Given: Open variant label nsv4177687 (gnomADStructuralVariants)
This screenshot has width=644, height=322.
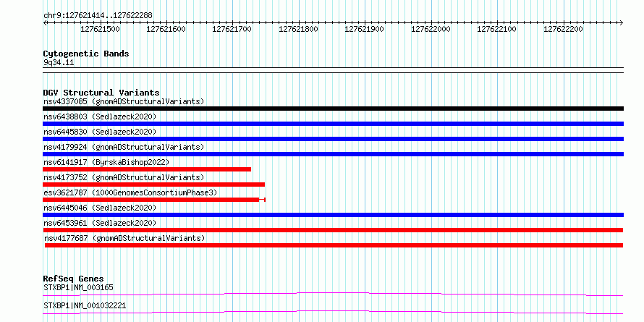Looking at the screenshot, I should tap(124, 238).
